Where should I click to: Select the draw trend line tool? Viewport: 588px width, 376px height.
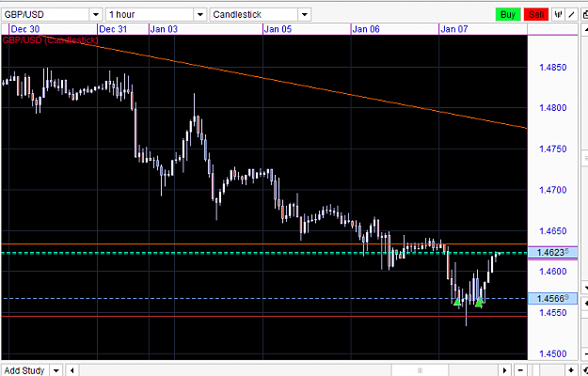tap(571, 15)
